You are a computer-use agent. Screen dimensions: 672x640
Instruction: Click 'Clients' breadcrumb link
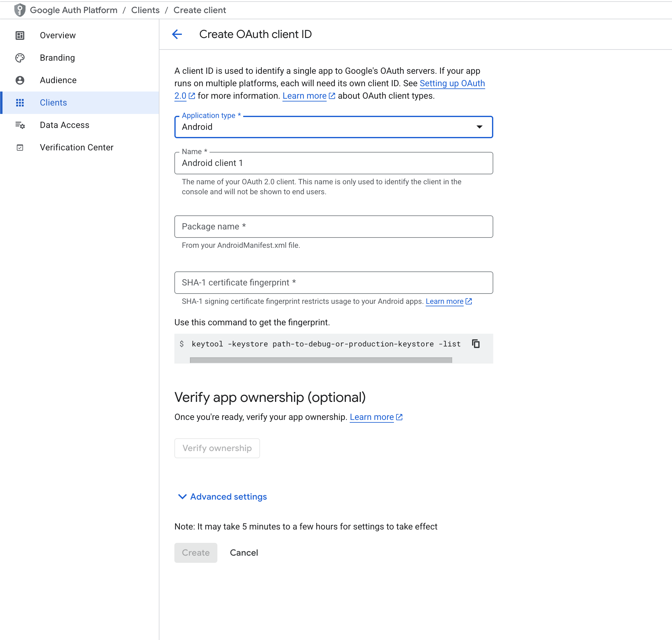coord(145,10)
